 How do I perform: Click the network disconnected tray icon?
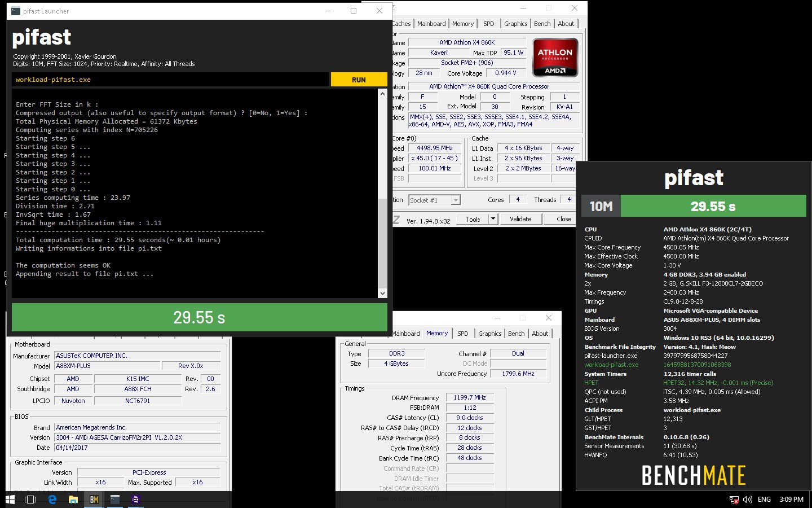[734, 500]
